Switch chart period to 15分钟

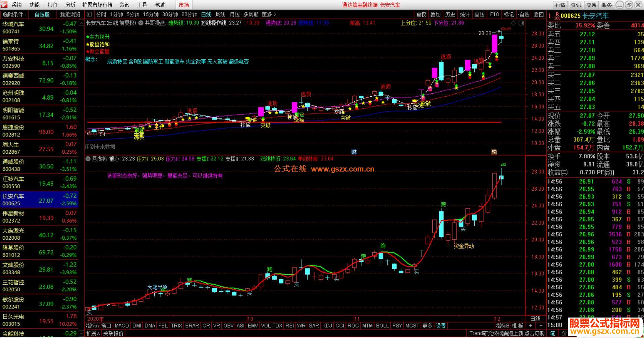coord(151,14)
